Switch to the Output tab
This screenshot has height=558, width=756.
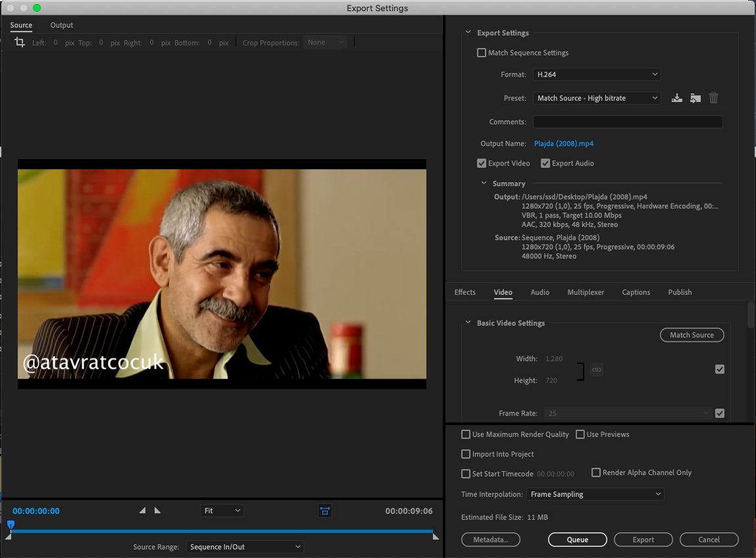[x=62, y=25]
